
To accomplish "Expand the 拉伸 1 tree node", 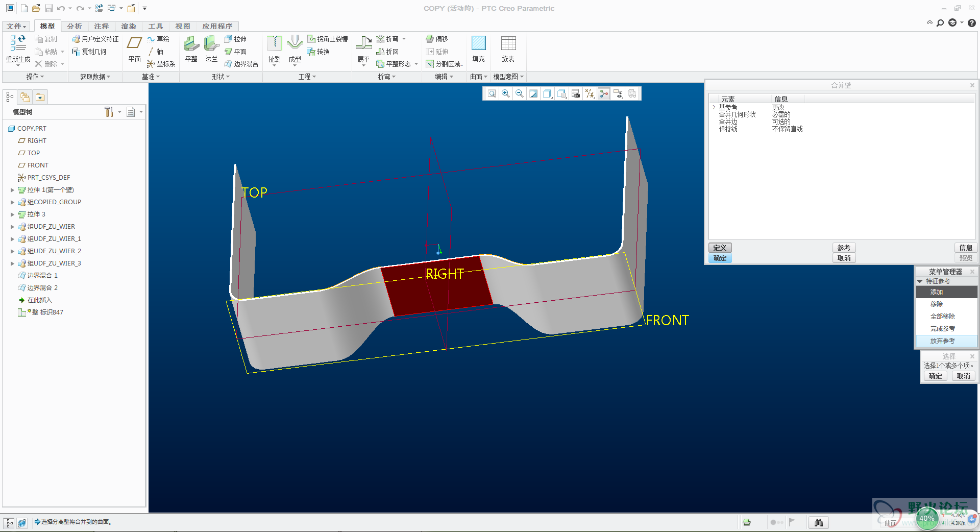I will [x=12, y=190].
